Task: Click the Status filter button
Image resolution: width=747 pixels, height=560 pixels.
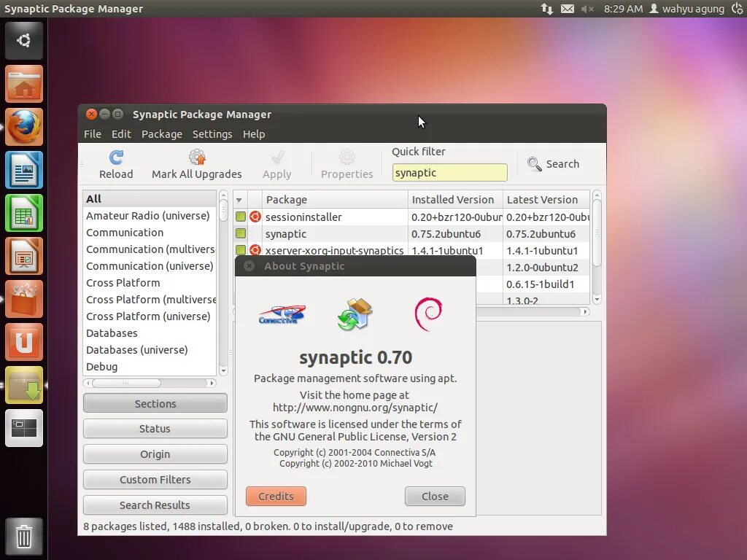Action: 155,429
